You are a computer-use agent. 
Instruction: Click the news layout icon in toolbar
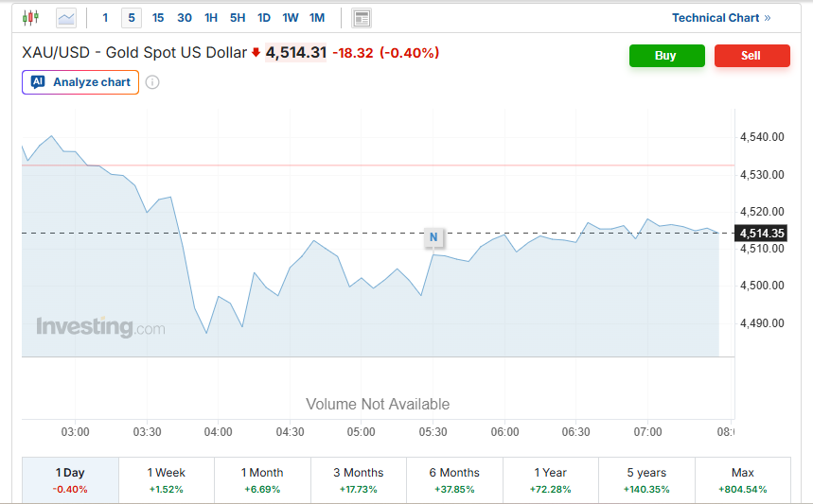click(361, 18)
